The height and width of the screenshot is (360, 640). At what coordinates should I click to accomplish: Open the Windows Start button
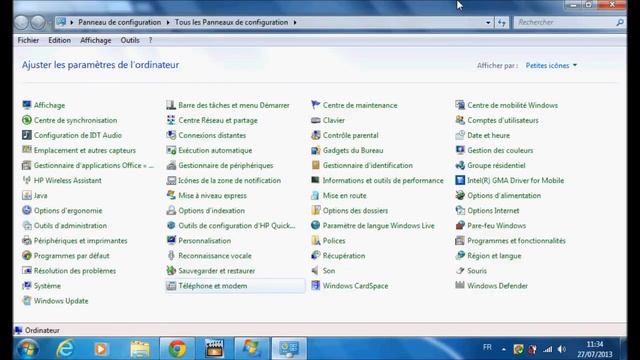[28, 349]
